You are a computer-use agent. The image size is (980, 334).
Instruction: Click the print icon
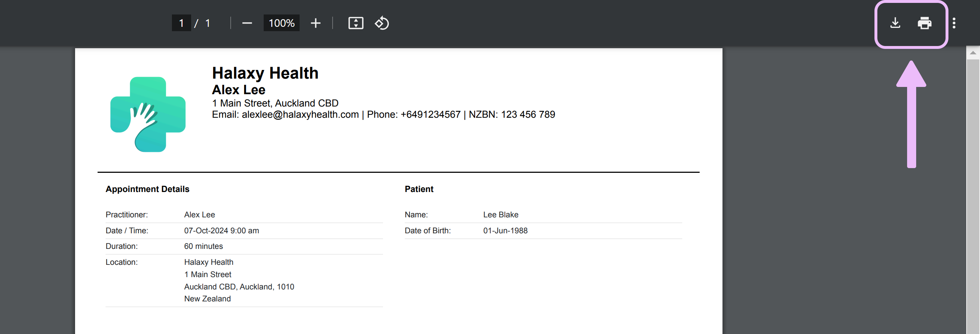click(925, 23)
